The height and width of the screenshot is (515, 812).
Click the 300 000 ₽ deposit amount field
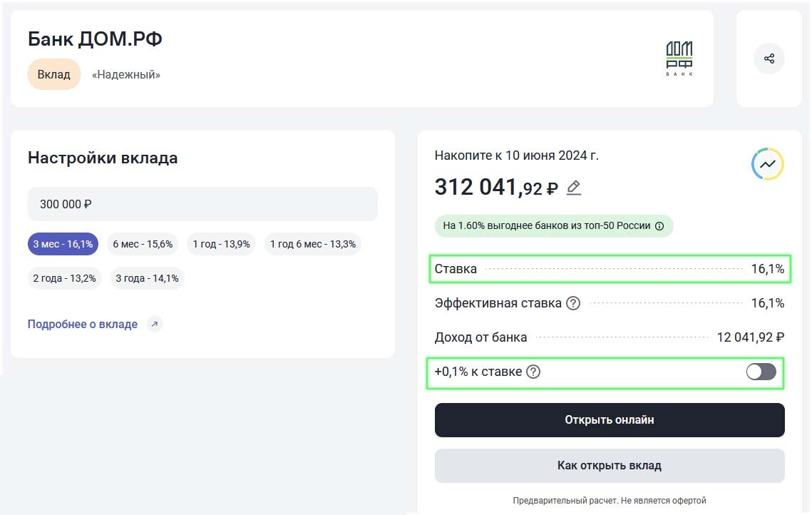[202, 204]
